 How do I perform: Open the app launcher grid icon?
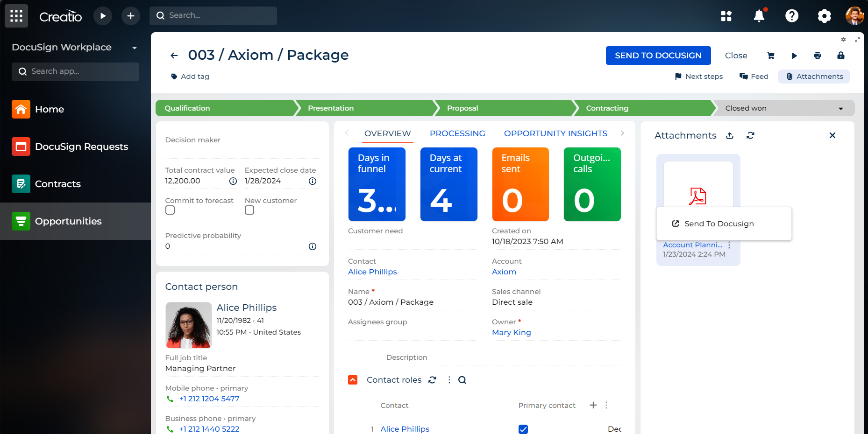coord(16,16)
